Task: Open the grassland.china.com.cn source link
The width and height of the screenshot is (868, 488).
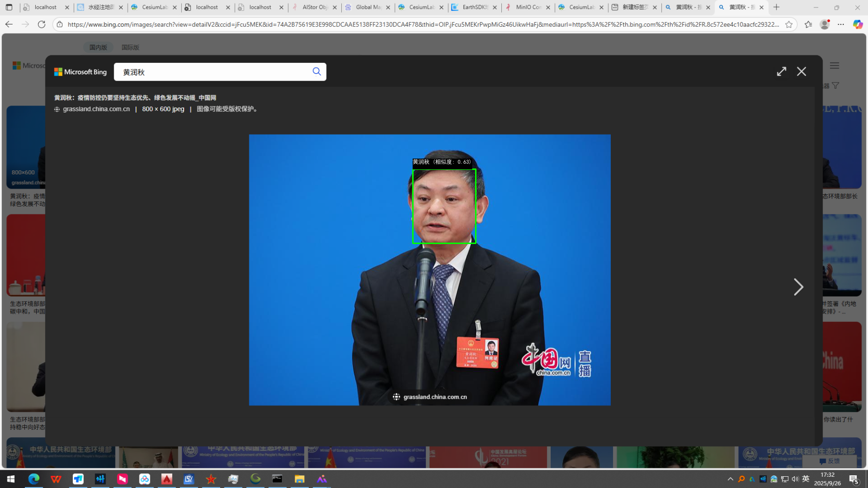Action: [96, 109]
